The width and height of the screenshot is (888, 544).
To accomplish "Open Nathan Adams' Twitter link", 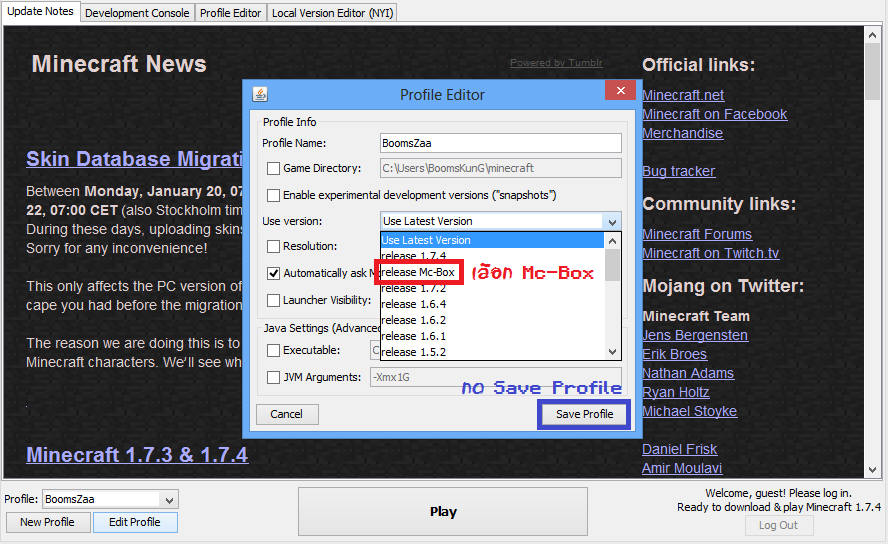I will click(x=688, y=374).
